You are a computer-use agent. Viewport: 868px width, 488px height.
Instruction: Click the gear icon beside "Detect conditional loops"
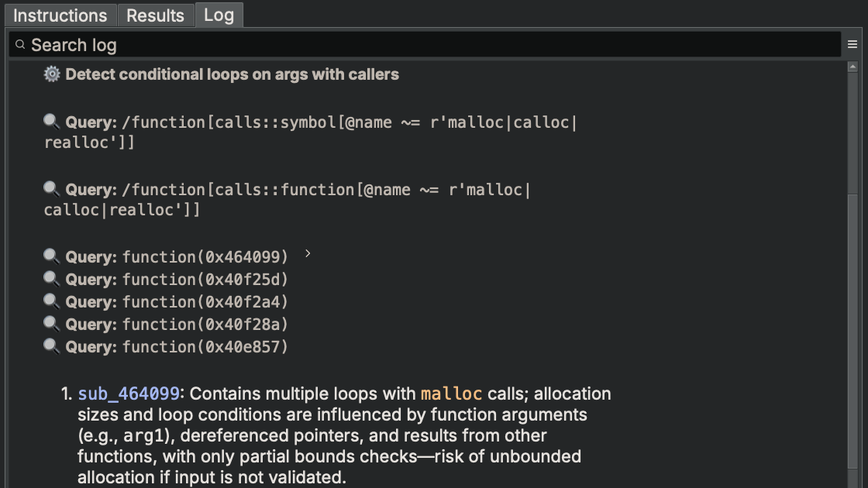[51, 74]
